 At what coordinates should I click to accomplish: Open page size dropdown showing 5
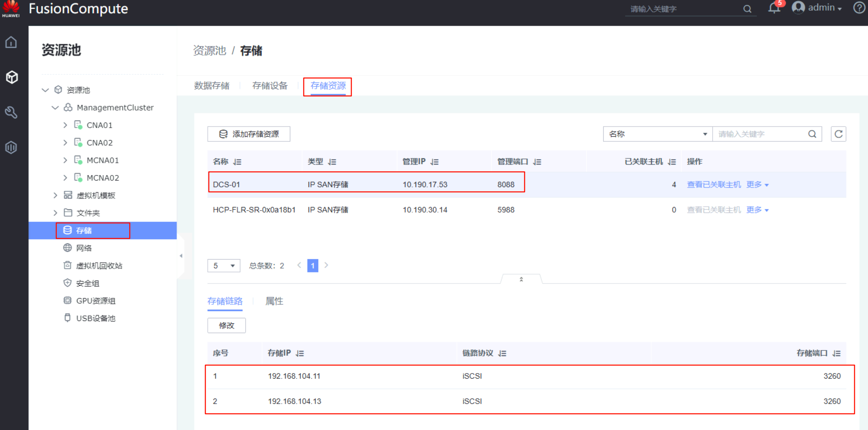(224, 266)
